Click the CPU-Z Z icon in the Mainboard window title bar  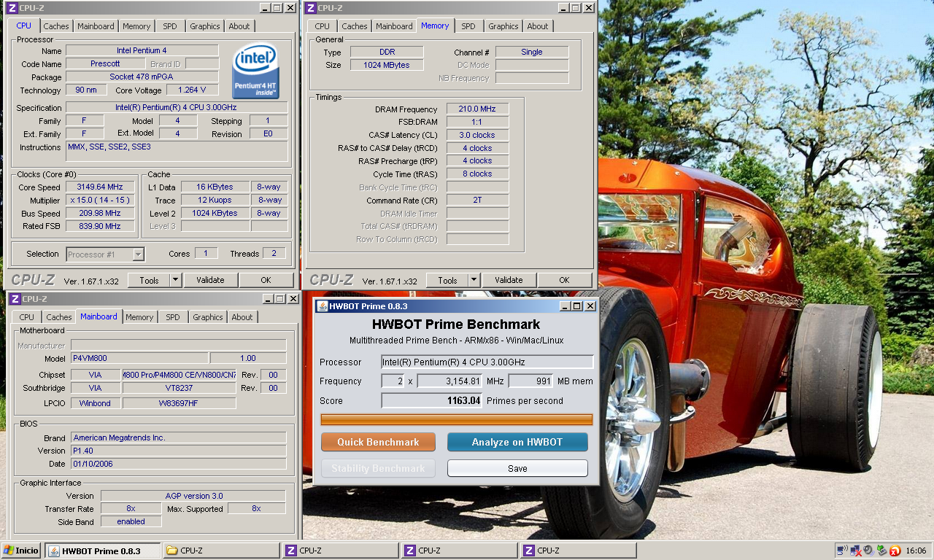pos(14,299)
